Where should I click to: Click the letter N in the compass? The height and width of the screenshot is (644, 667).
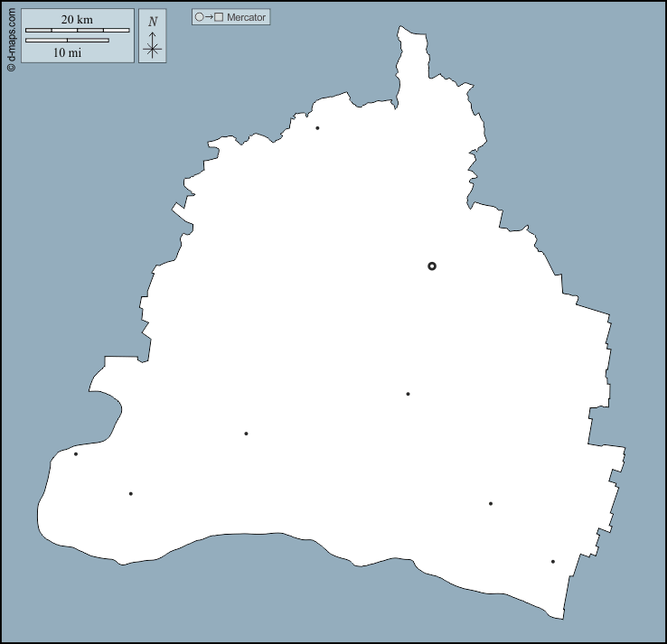pyautogui.click(x=152, y=22)
